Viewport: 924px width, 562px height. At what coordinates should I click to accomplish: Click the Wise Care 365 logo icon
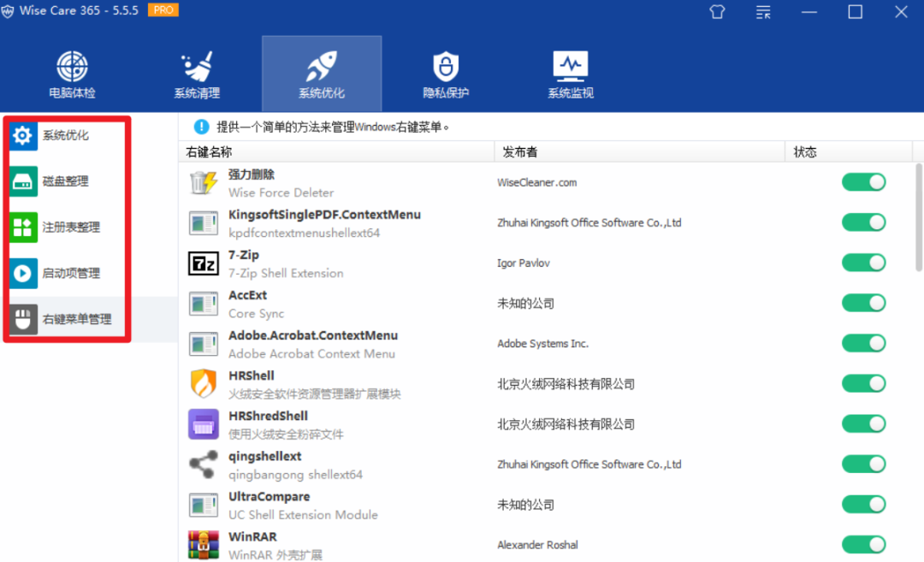[8, 11]
